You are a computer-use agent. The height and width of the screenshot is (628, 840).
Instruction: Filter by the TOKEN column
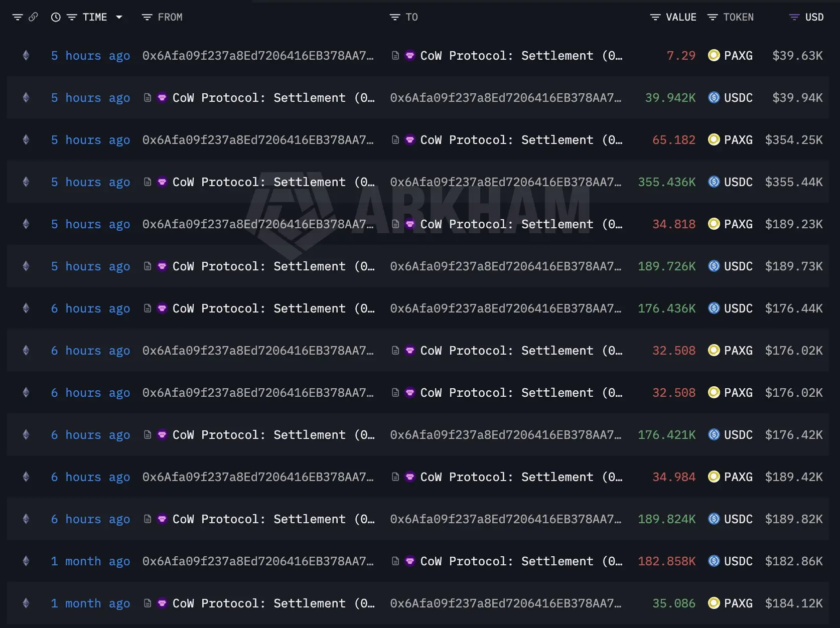click(x=713, y=17)
